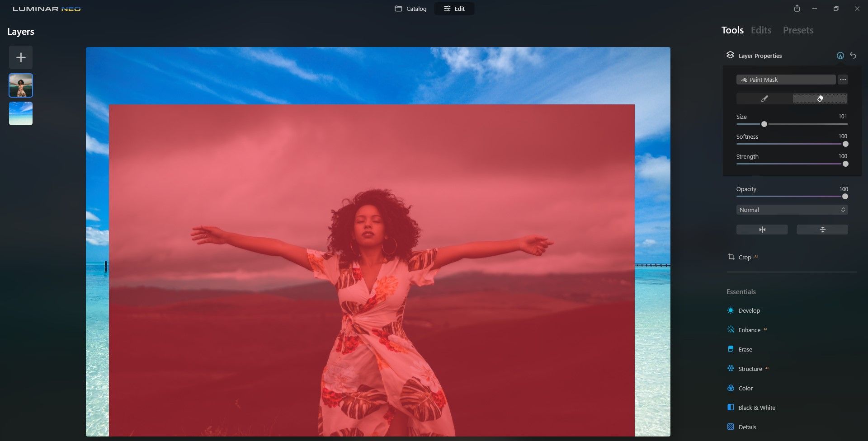Click the Essentials section heading
The height and width of the screenshot is (441, 868).
point(741,292)
